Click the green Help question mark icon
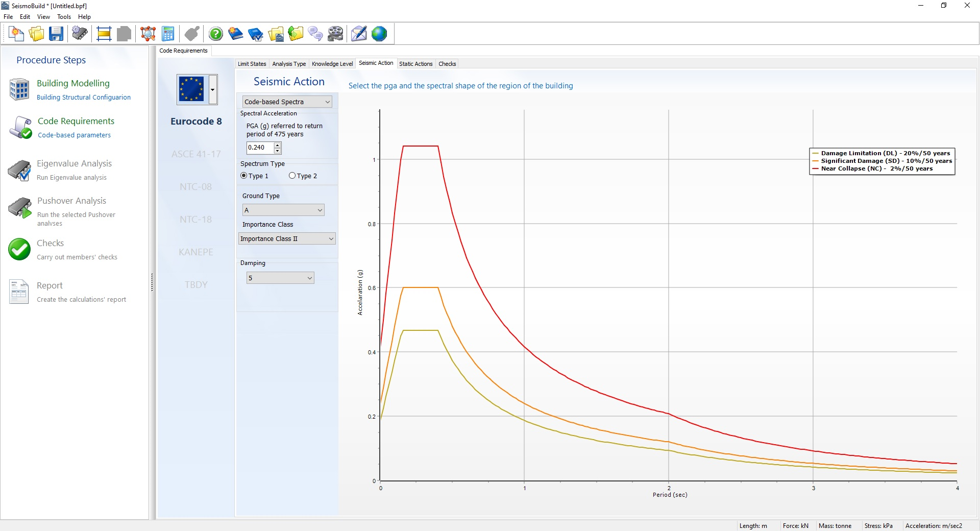The height and width of the screenshot is (531, 980). (x=216, y=34)
